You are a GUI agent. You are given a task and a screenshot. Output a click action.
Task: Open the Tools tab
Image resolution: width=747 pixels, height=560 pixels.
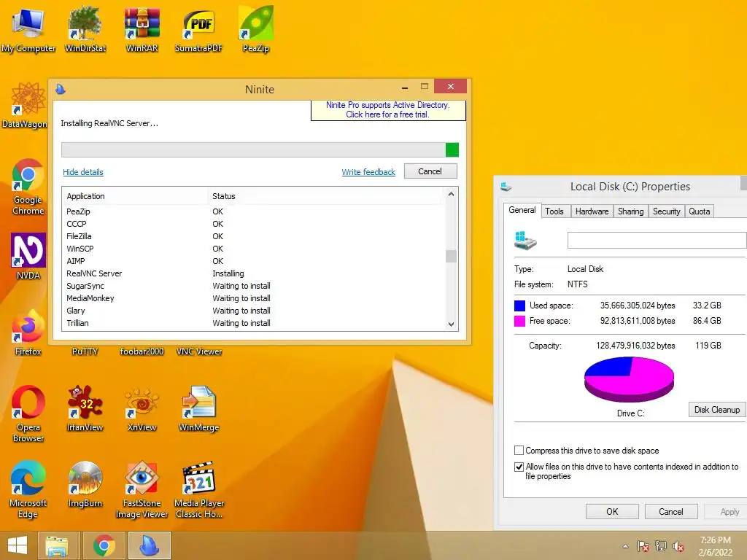pos(554,211)
